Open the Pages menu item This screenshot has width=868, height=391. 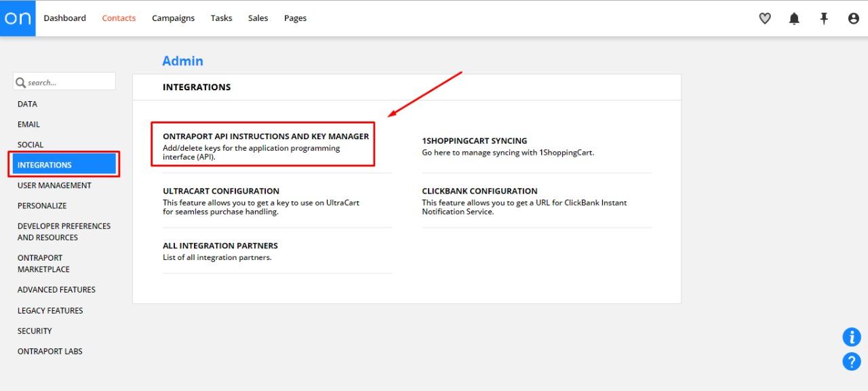pyautogui.click(x=295, y=18)
